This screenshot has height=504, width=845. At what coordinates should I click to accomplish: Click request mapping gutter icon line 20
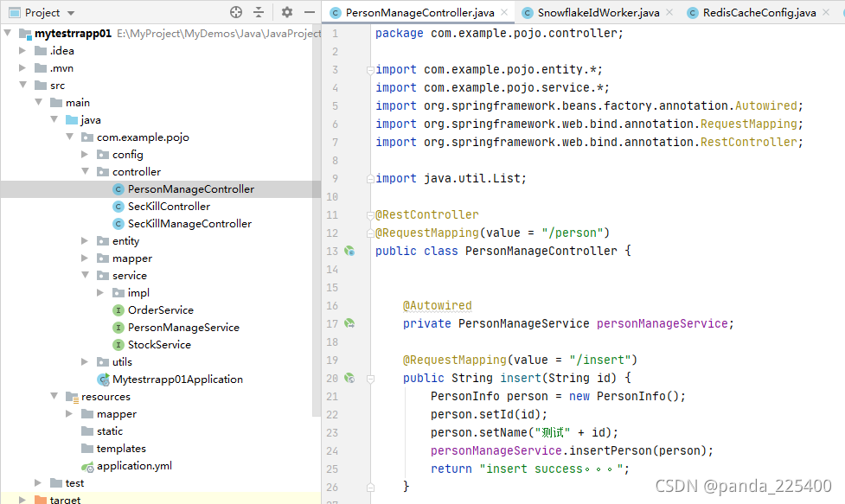click(x=349, y=378)
